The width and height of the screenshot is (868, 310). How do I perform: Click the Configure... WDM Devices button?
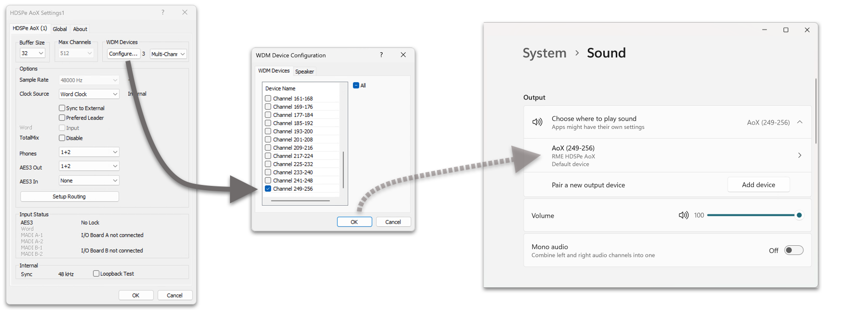click(x=123, y=54)
